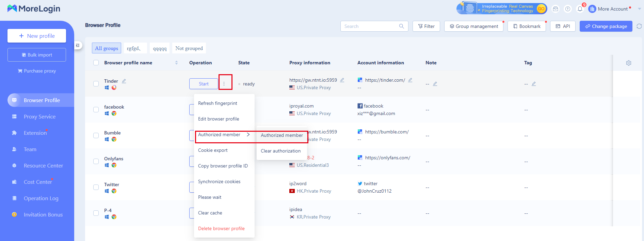The height and width of the screenshot is (241, 644).
Task: Click the Resource Center sidebar icon
Action: (14, 165)
